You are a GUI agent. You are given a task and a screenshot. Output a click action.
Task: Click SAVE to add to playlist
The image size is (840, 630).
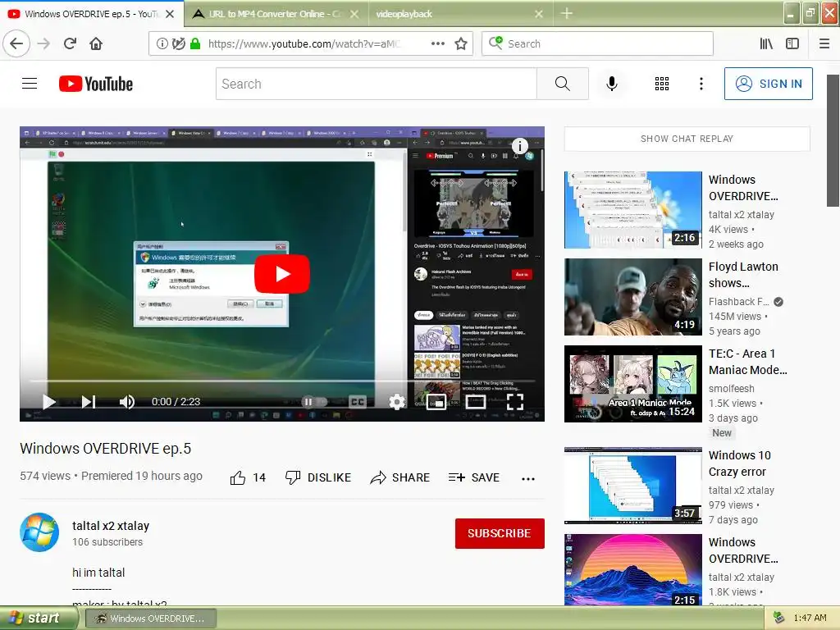[x=473, y=477]
